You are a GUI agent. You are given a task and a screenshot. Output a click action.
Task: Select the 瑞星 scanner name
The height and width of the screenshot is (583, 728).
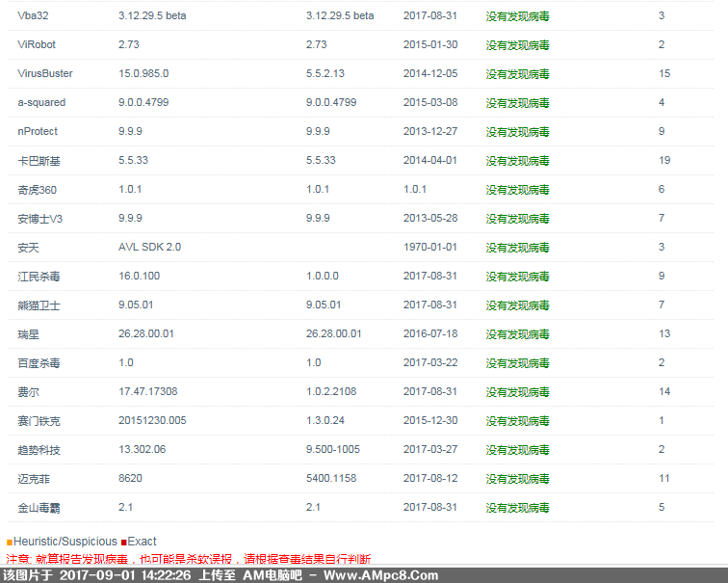(x=28, y=334)
